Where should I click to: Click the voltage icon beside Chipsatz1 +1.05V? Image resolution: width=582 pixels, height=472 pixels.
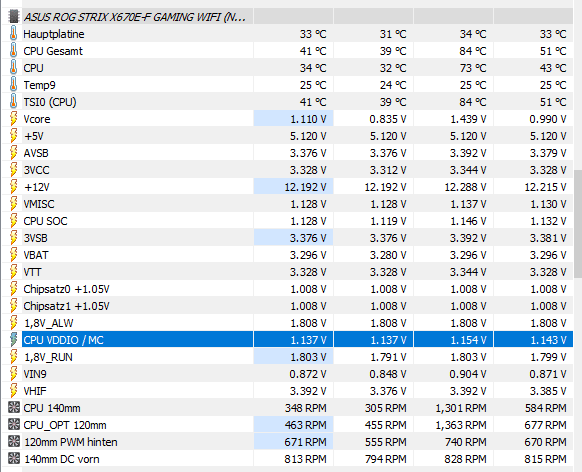(x=14, y=306)
